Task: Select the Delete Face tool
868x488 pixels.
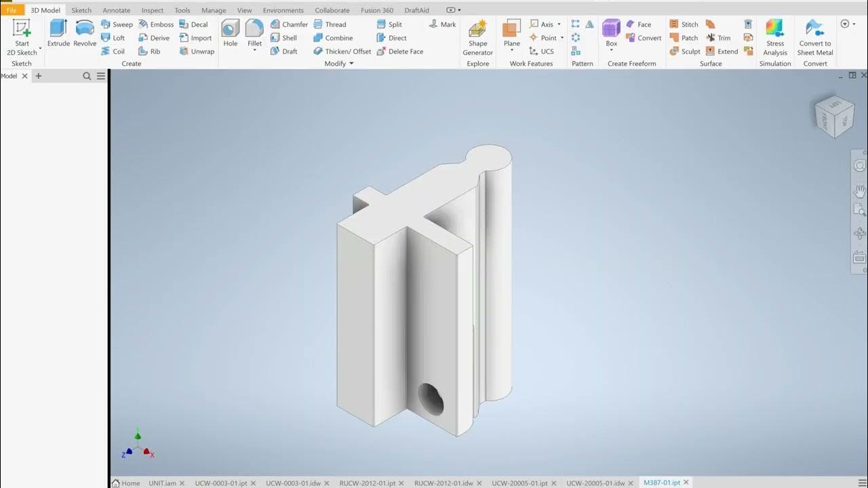Action: pos(399,52)
